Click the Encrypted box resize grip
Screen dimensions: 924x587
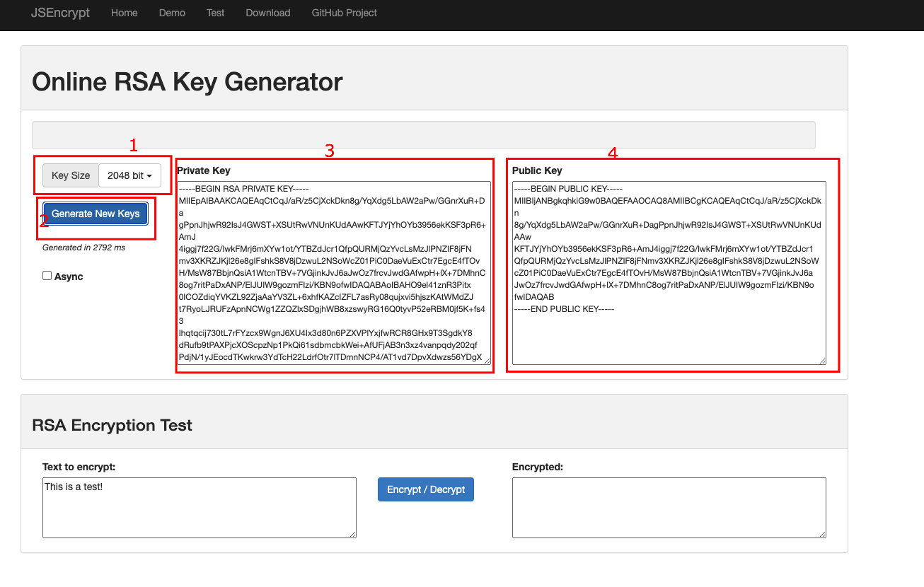click(x=821, y=533)
